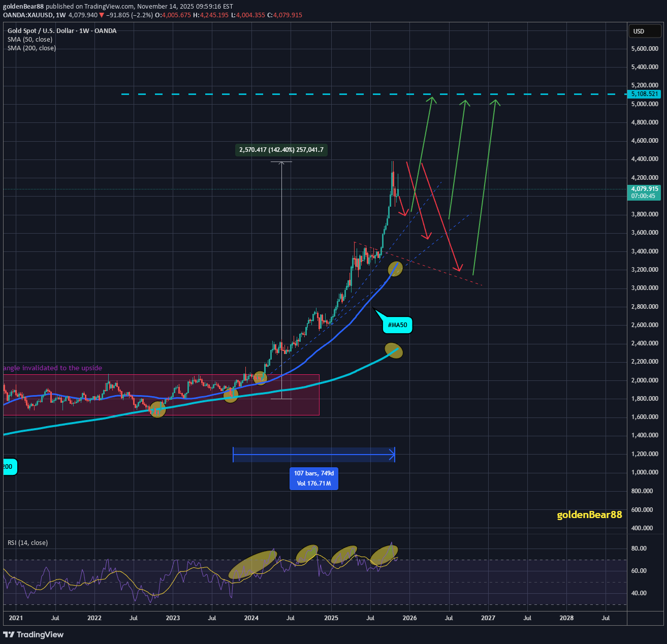Viewport: 667px width, 644px height.
Task: Select the lowest red arrow's arrowhead
Action: (459, 268)
